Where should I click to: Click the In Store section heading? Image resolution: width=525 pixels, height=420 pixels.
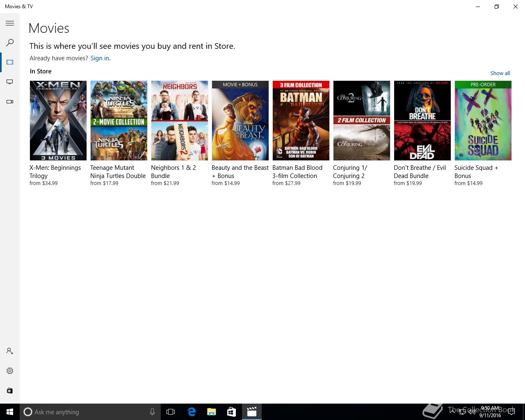pos(41,71)
